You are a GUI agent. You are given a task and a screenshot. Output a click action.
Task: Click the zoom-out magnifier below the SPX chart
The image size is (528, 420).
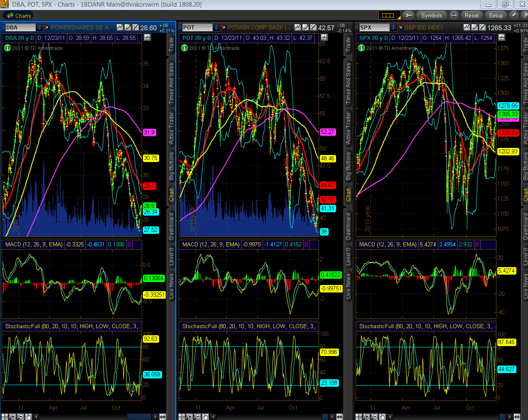[374, 417]
